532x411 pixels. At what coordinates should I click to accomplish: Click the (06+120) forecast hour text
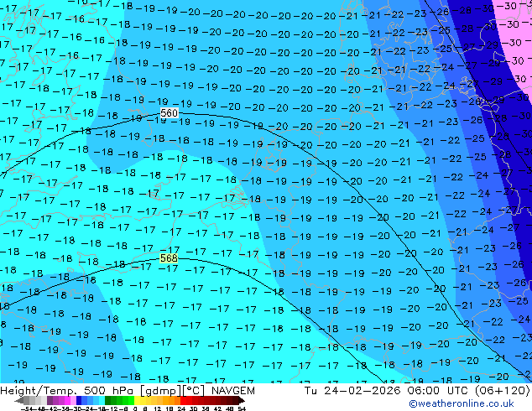(x=503, y=391)
